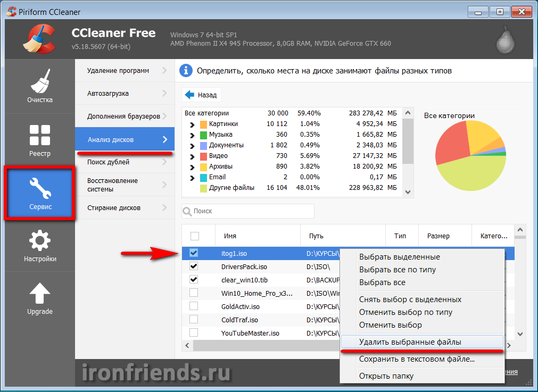Image resolution: width=538 pixels, height=392 pixels.
Task: Open Настройки gear section
Action: pos(40,246)
